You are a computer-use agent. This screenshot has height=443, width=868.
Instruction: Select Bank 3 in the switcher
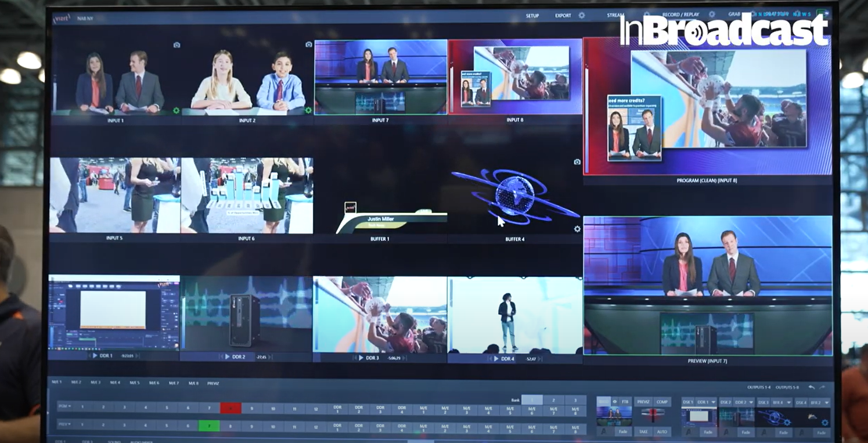click(x=575, y=400)
